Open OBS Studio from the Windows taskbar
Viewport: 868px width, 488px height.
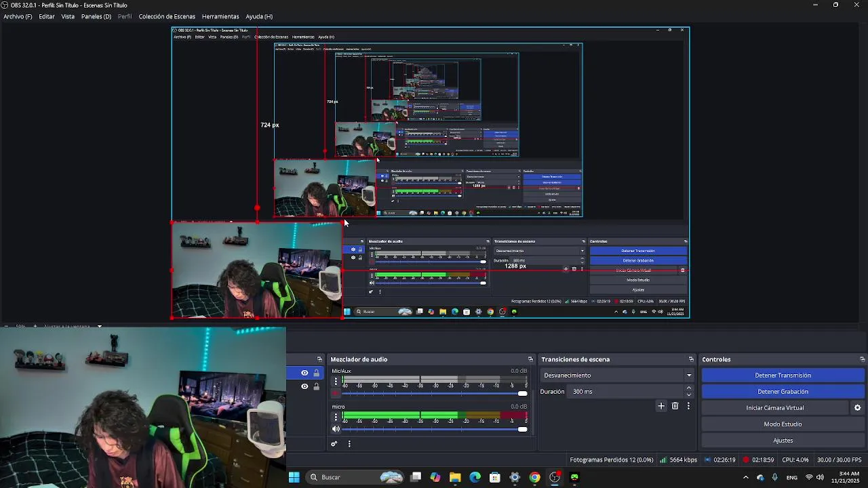(x=555, y=477)
